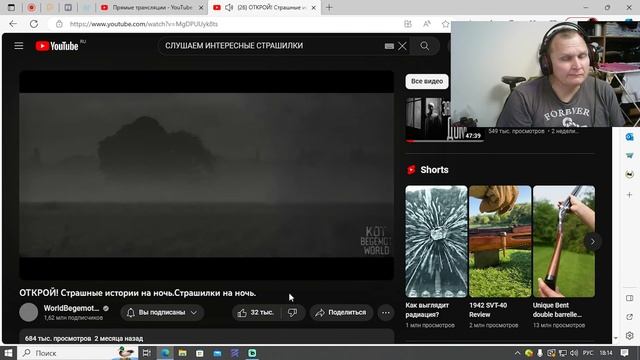
Task: Open the Как выглядит радиация short
Action: pyautogui.click(x=436, y=241)
